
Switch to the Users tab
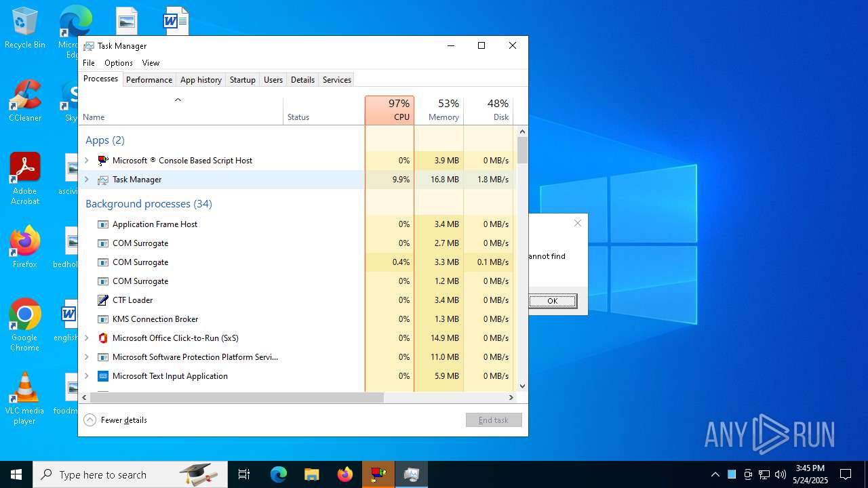[x=273, y=80]
